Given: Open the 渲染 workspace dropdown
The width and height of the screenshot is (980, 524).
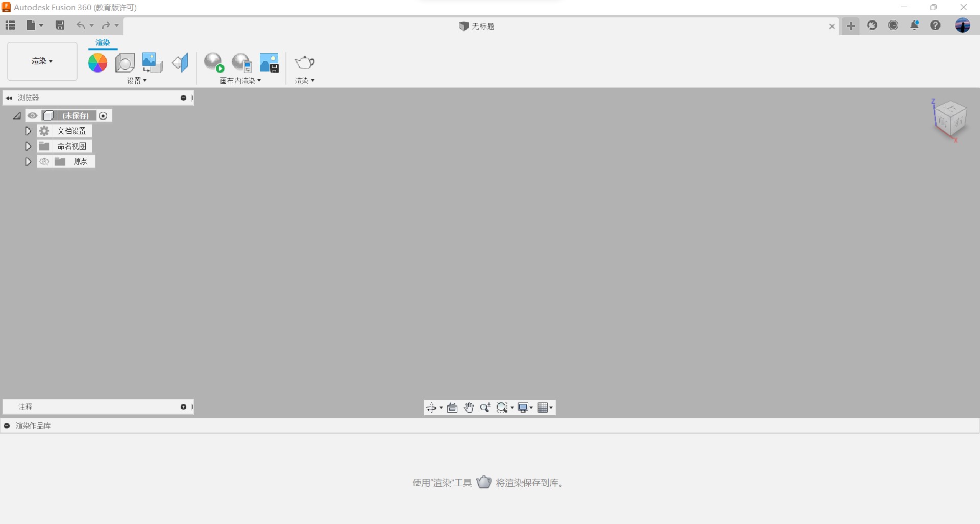Looking at the screenshot, I should [42, 61].
